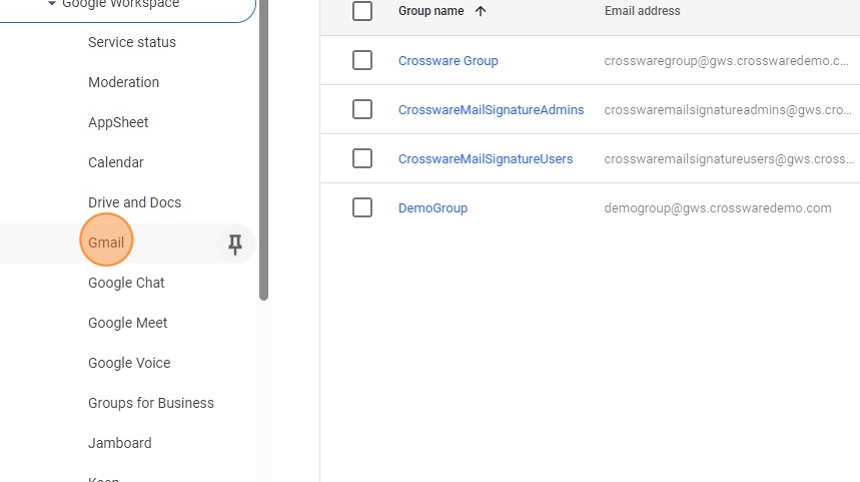860x482 pixels.
Task: Check the DemoGroup row checkbox
Action: 362,207
